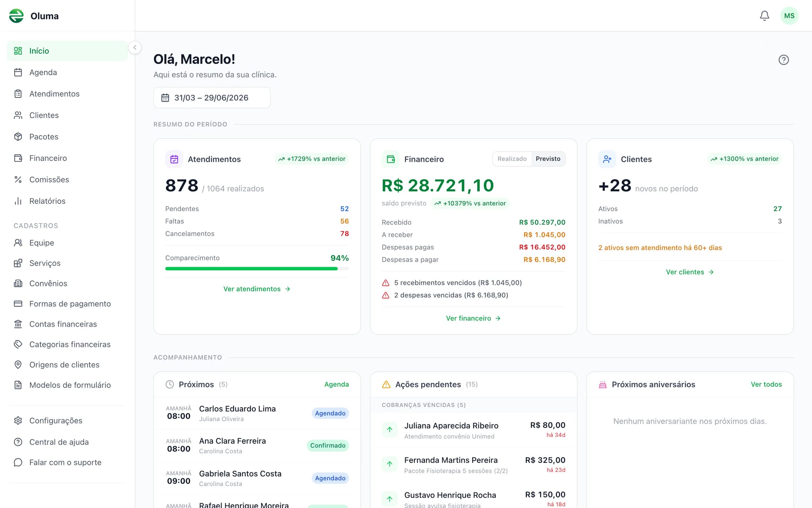Open Financeiro in the sidebar
Screen dimensions: 812x508
(x=67, y=158)
